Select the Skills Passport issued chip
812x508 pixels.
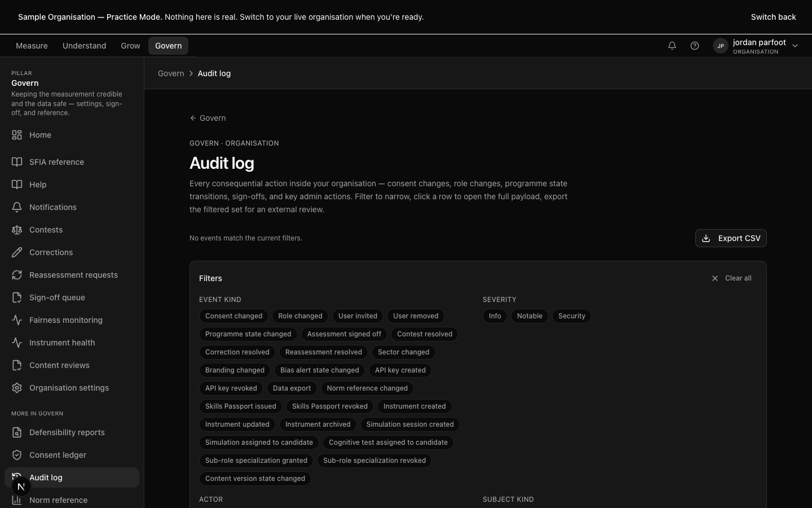coord(241,406)
